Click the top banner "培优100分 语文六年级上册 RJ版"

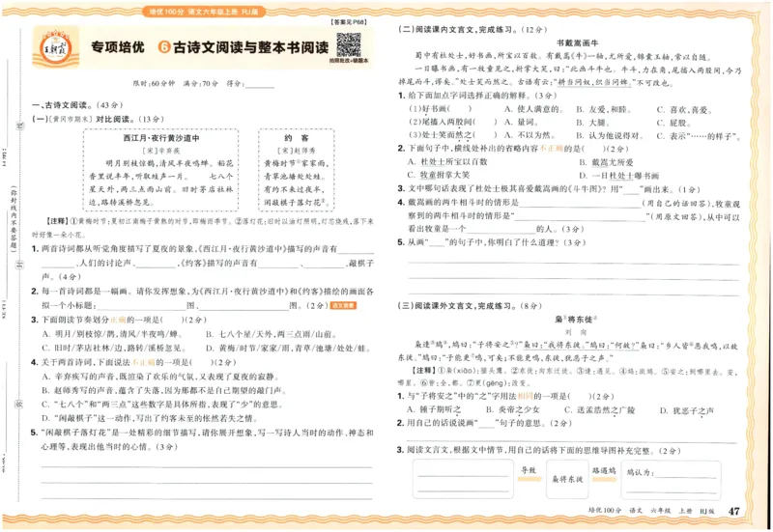point(204,12)
